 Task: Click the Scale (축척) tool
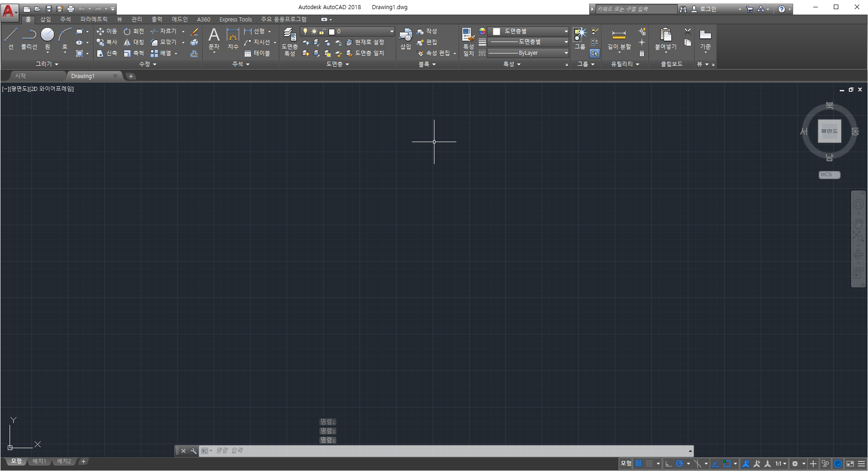point(134,53)
